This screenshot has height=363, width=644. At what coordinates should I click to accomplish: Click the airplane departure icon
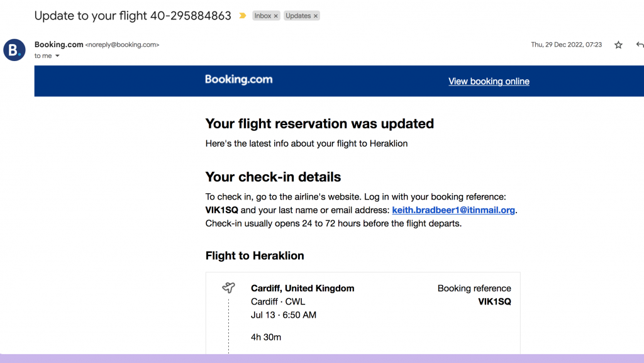coord(228,288)
